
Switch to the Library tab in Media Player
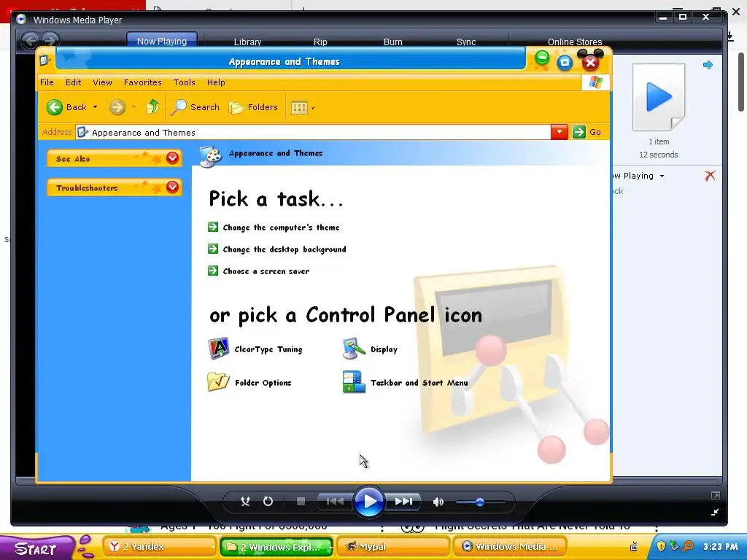point(248,42)
